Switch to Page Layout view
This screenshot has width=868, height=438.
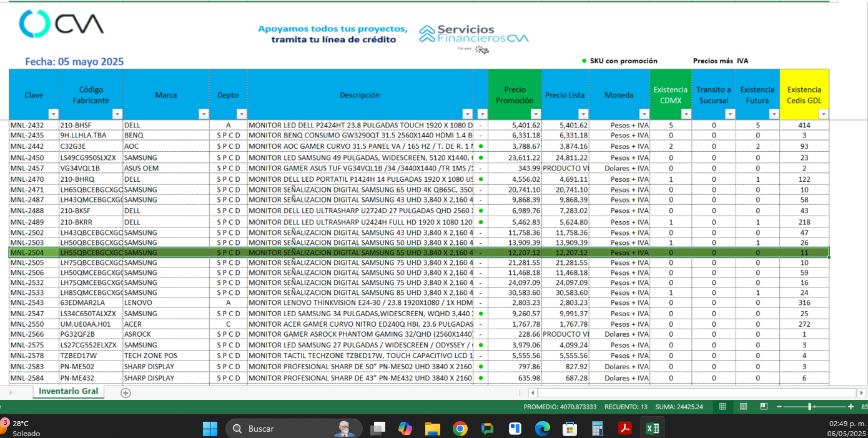click(x=743, y=407)
